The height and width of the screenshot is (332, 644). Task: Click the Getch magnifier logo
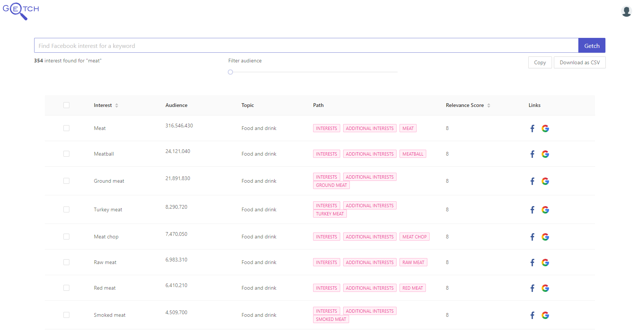(21, 11)
